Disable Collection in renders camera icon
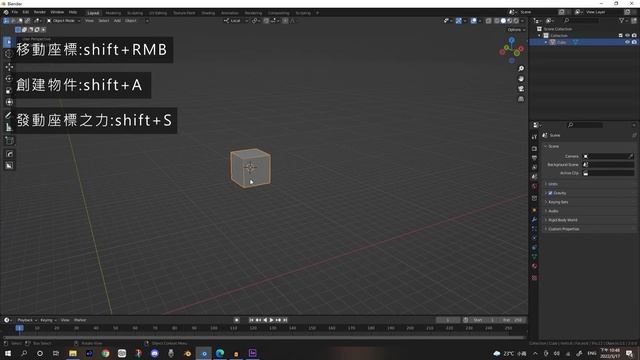Viewport: 640px width, 360px height. click(x=634, y=36)
